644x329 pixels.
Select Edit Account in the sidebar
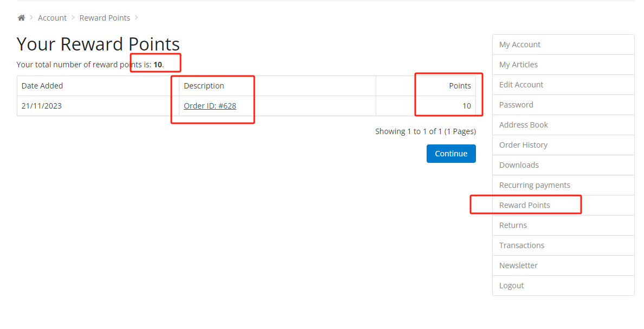tap(563, 85)
